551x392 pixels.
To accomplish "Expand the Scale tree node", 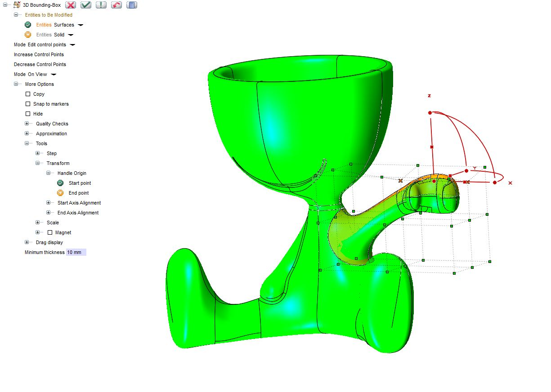I will [38, 223].
